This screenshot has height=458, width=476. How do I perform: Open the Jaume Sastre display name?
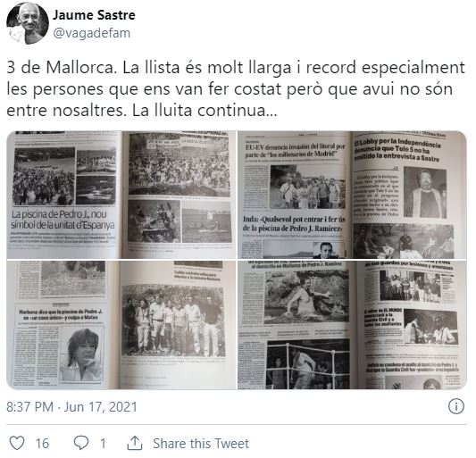point(94,15)
